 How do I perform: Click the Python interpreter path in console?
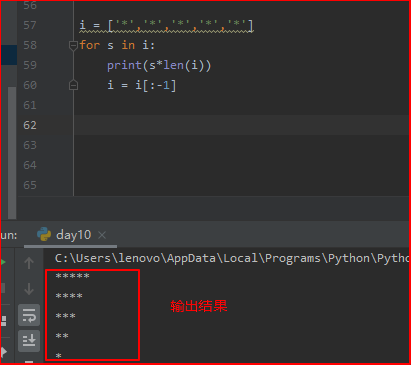232,258
